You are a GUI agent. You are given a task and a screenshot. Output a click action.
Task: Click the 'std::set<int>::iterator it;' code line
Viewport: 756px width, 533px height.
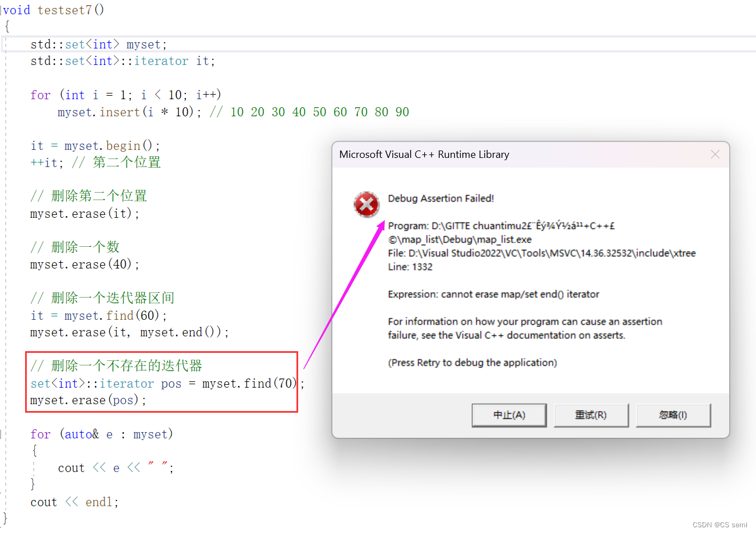pos(123,61)
